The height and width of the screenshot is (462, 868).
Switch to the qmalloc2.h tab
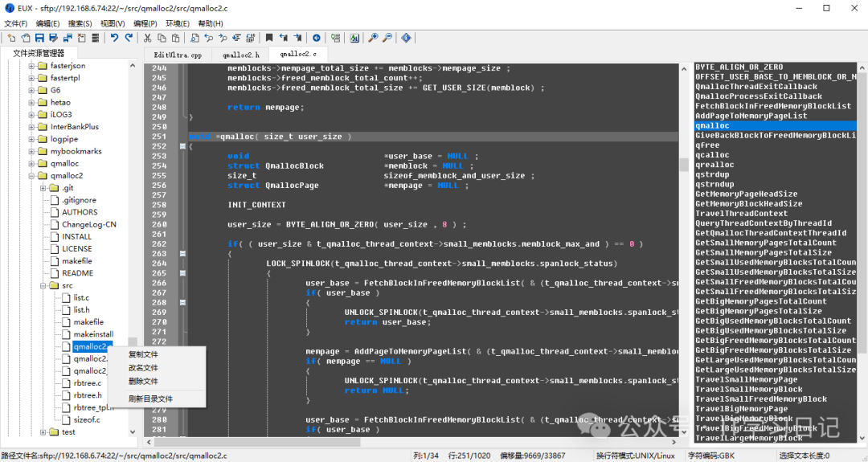[241, 55]
